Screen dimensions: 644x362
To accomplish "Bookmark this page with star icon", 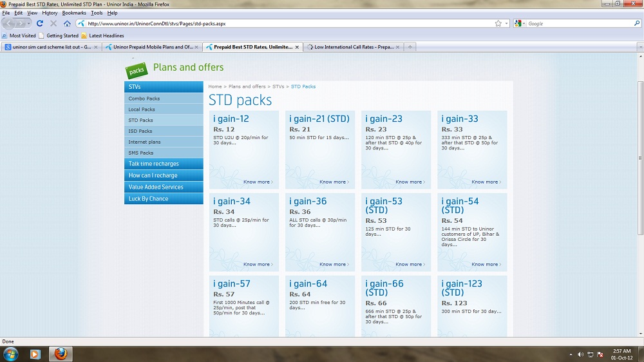I will pyautogui.click(x=498, y=23).
